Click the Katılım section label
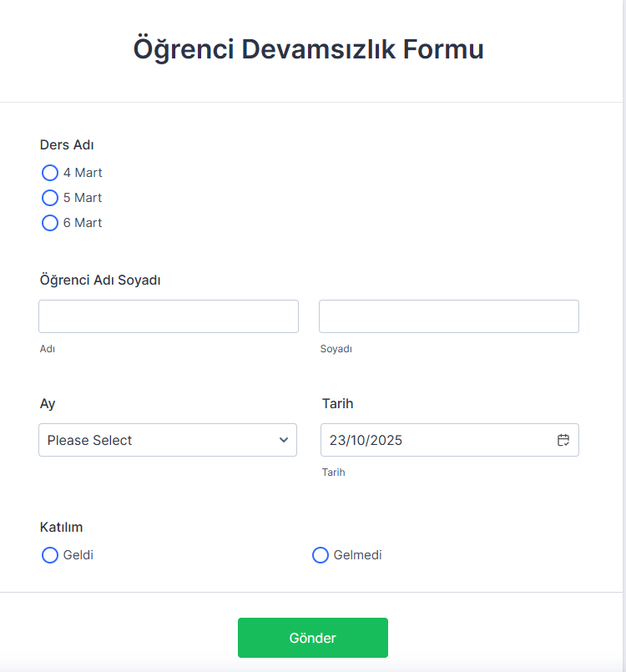This screenshot has height=672, width=626. [x=63, y=527]
